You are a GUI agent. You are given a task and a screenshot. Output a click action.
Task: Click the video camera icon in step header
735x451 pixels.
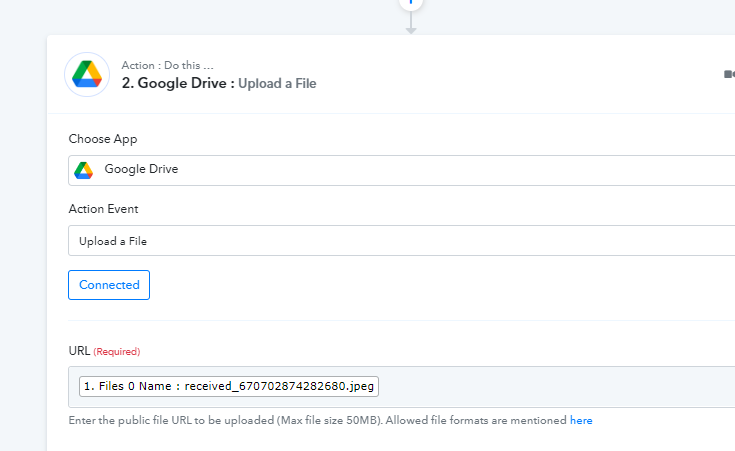click(729, 74)
